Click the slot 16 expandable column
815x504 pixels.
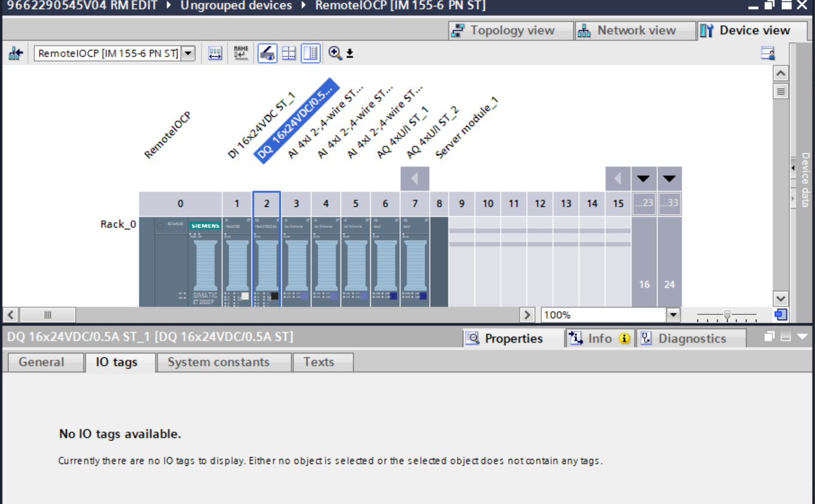[x=644, y=262]
